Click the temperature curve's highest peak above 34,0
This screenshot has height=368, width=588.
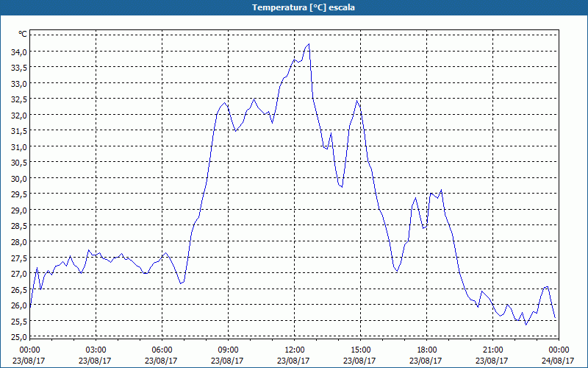click(309, 44)
